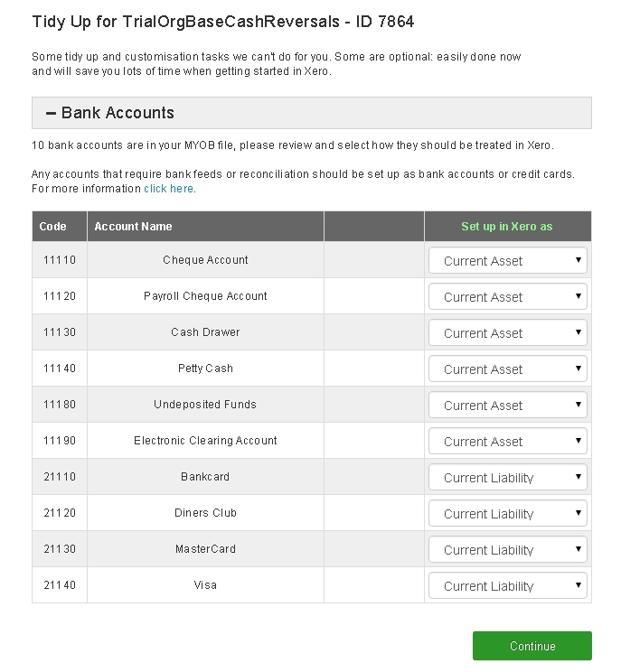Open the Bankcard Current Liability dropdown
The height and width of the screenshot is (672, 621).
point(507,478)
